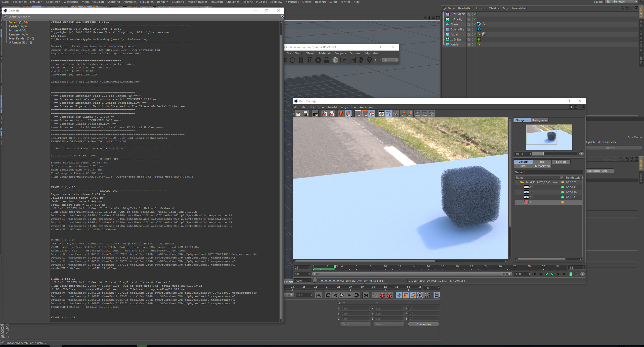Open the Welt coordinate system dropdown
Screen dimensions: 644x347
(356, 324)
